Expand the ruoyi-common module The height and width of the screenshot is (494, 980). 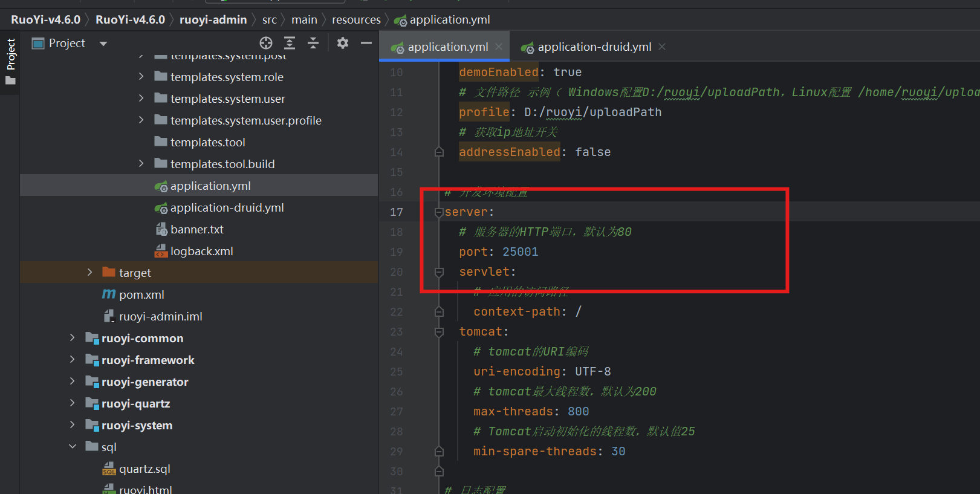pos(73,337)
